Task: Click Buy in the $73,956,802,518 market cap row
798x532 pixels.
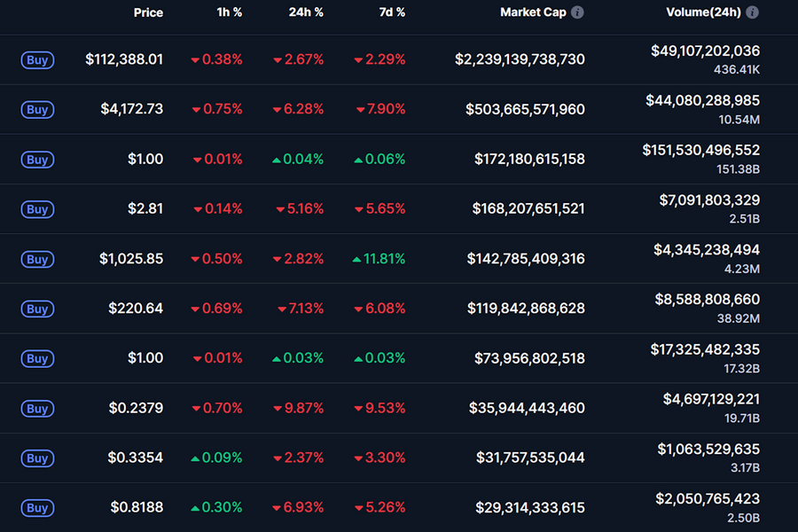Action: 37,358
